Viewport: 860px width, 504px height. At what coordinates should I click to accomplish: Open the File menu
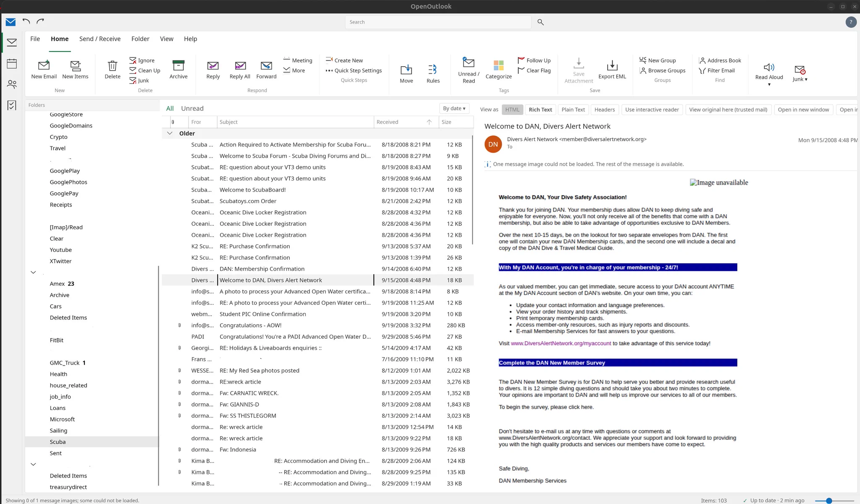(35, 39)
